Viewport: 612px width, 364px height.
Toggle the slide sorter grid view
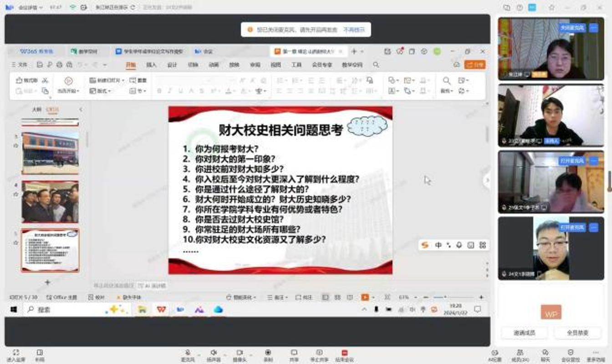[337, 297]
